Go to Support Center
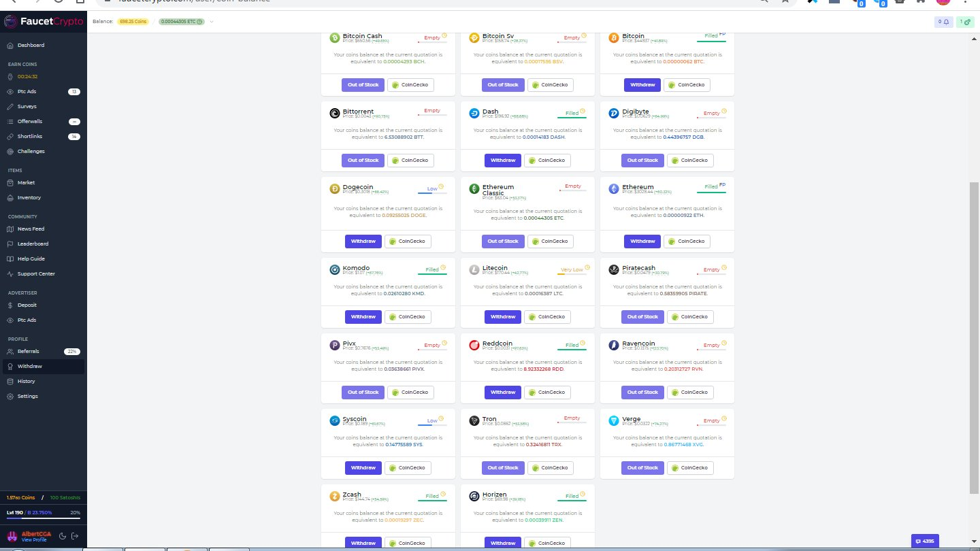The image size is (980, 551). (x=44, y=273)
